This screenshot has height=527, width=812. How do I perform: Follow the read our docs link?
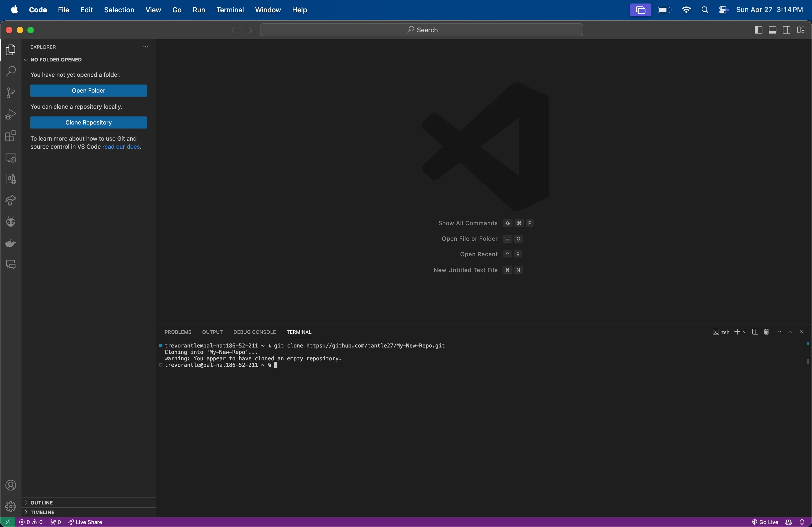pyautogui.click(x=121, y=147)
